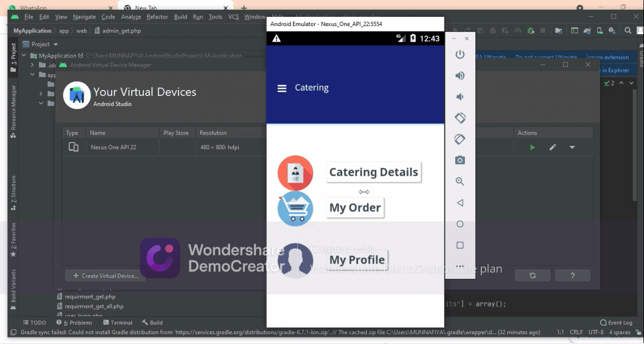Open AVD actions dropdown arrow
The width and height of the screenshot is (644, 344).
572,148
